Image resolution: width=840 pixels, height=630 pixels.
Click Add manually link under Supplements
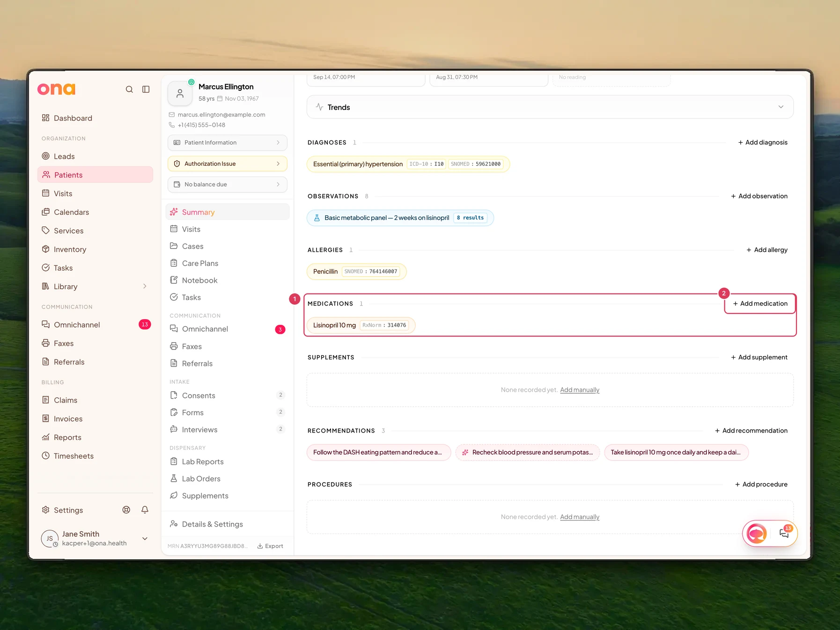point(580,390)
